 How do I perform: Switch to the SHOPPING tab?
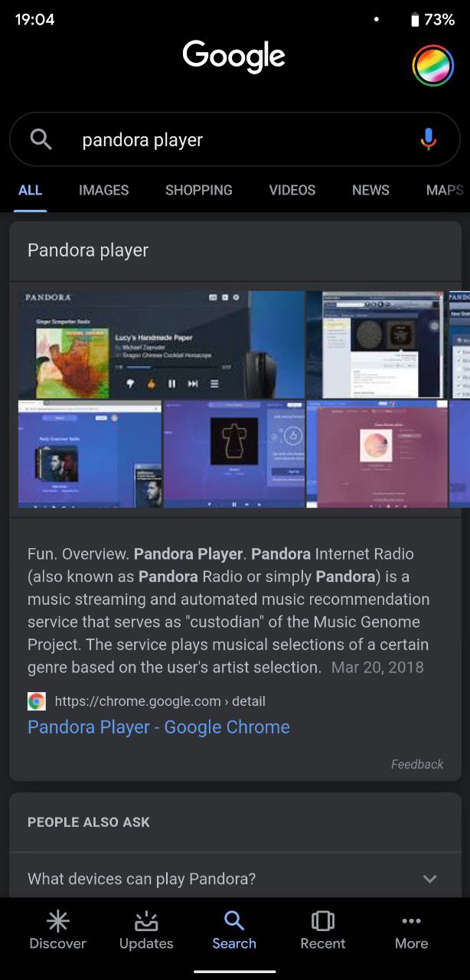(x=198, y=190)
